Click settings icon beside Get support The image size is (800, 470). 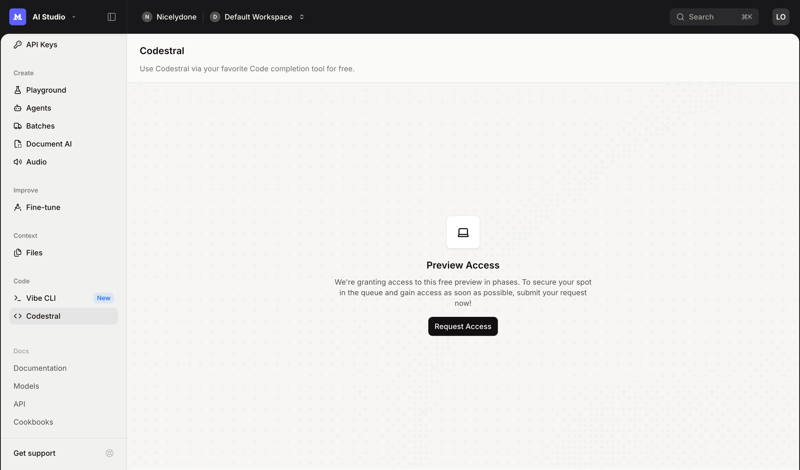click(109, 453)
